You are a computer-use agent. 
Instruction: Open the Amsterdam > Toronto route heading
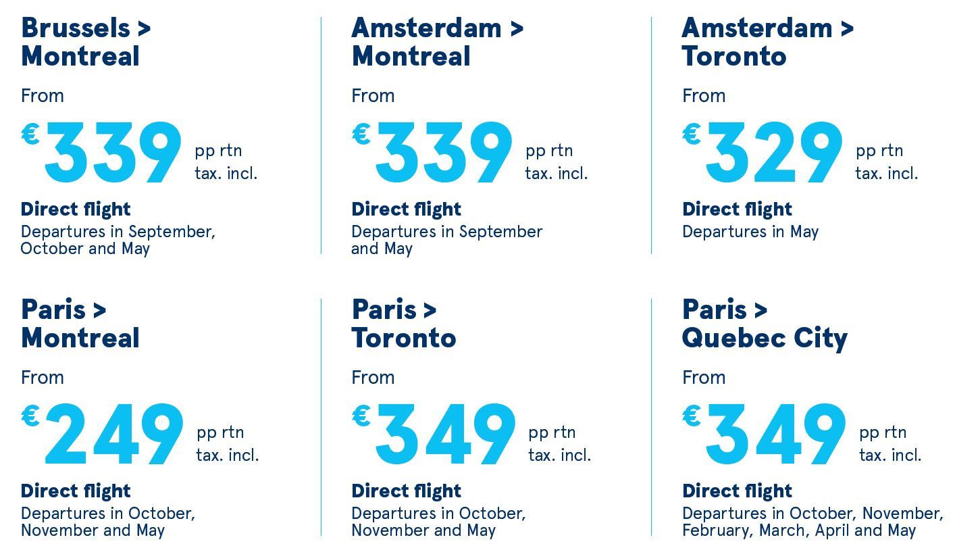click(x=768, y=42)
